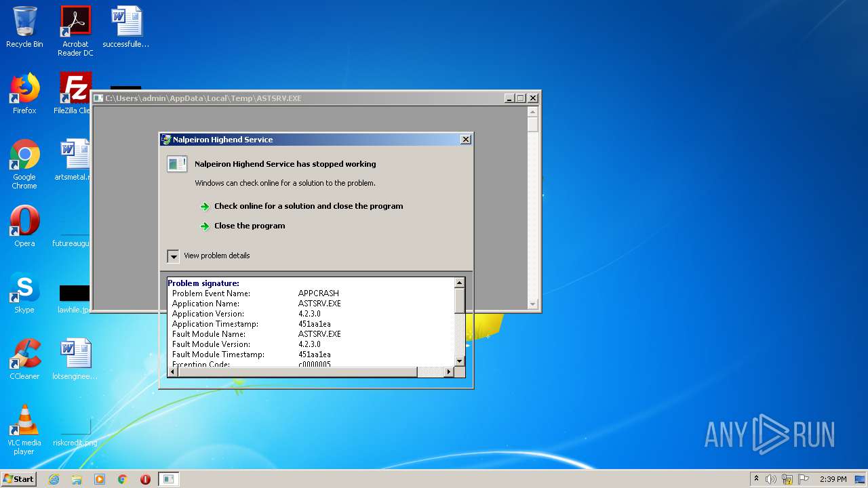Click the problem details scroll down arrow
Screen dimensions: 868x488
[459, 361]
